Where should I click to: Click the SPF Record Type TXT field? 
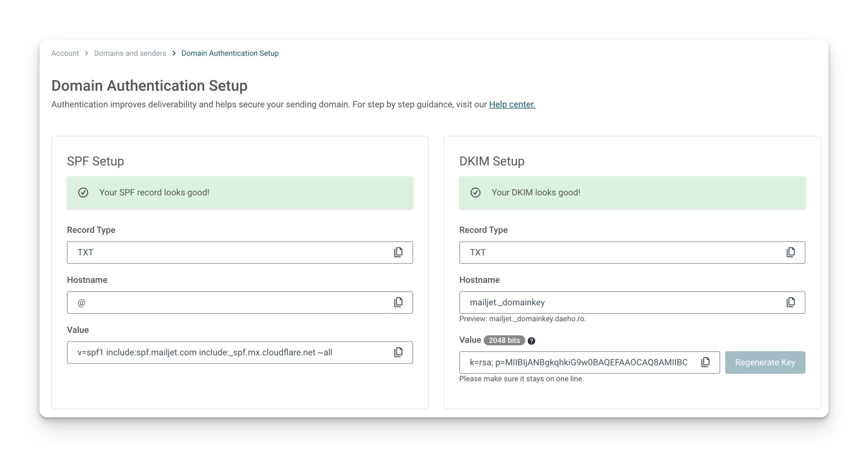226,253
